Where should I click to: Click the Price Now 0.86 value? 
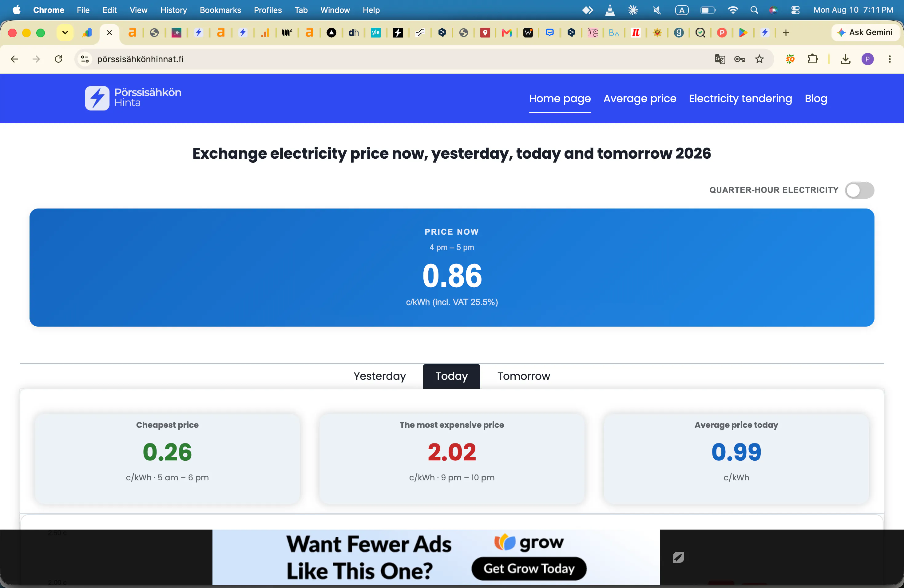tap(452, 275)
